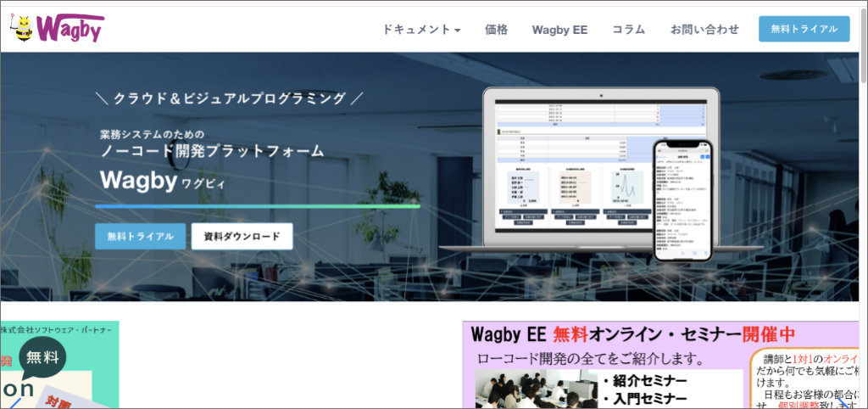The image size is (868, 409).
Task: Go to the 価格 page
Action: pyautogui.click(x=496, y=29)
